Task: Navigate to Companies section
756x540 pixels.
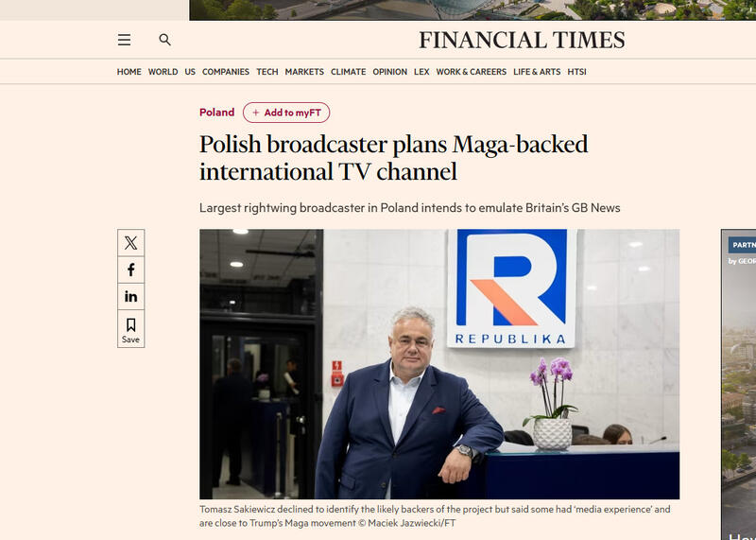Action: (226, 72)
